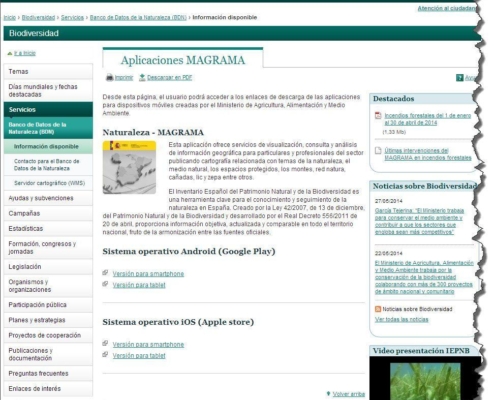
Task: Click the Descargar en PDF link
Action: point(170,78)
